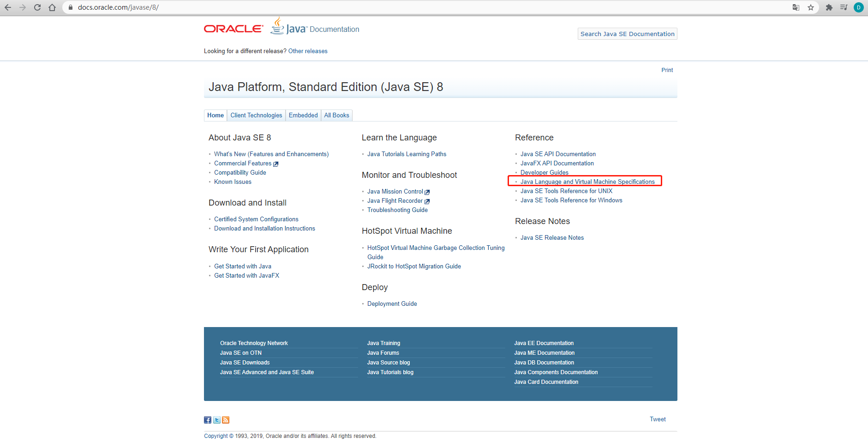
Task: Bookmark page with star icon
Action: pos(811,7)
